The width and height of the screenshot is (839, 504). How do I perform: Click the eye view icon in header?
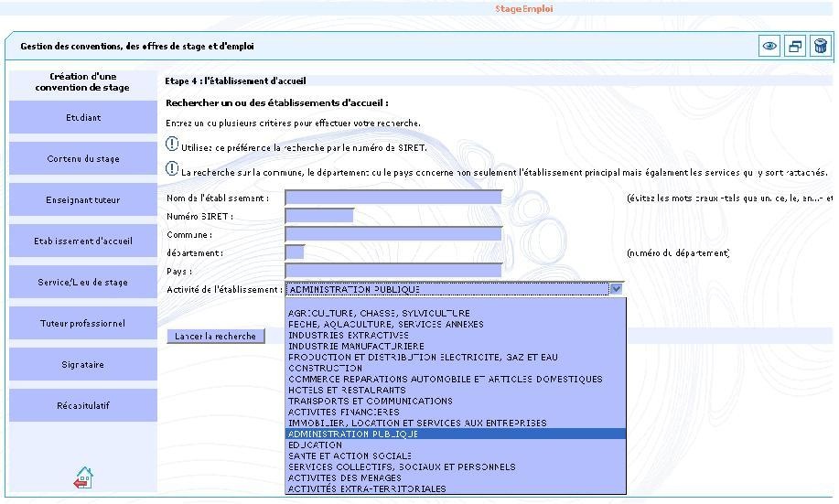[770, 47]
